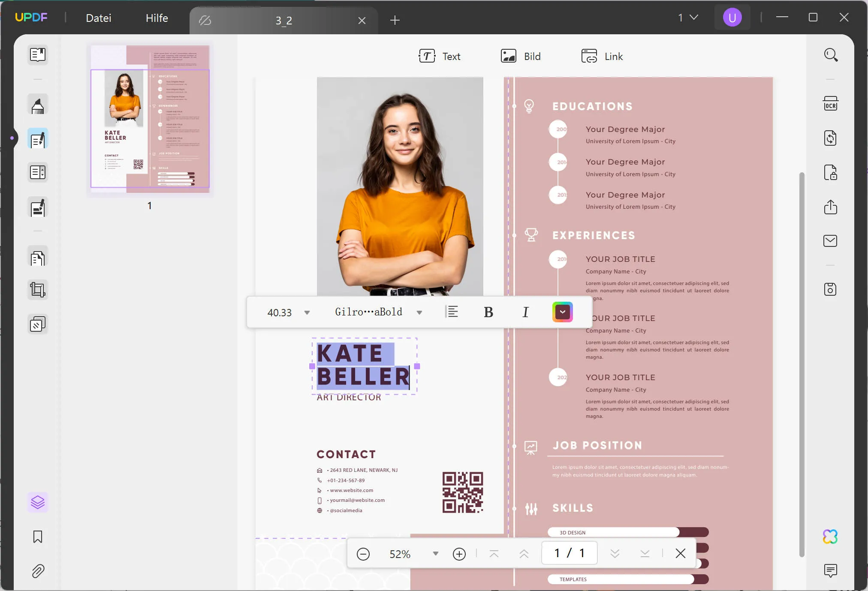Open the layers panel icon
Screen dimensions: 868x591
pyautogui.click(x=38, y=502)
